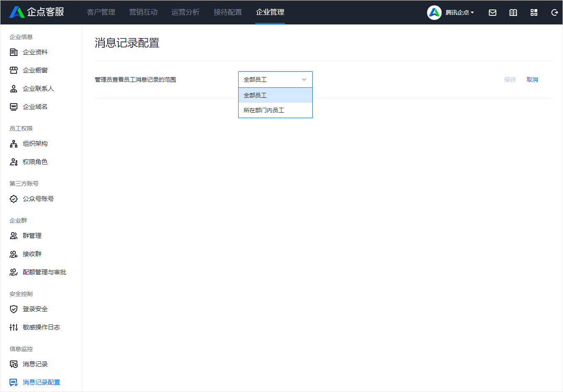Click the 第三方账号 section header

24,184
